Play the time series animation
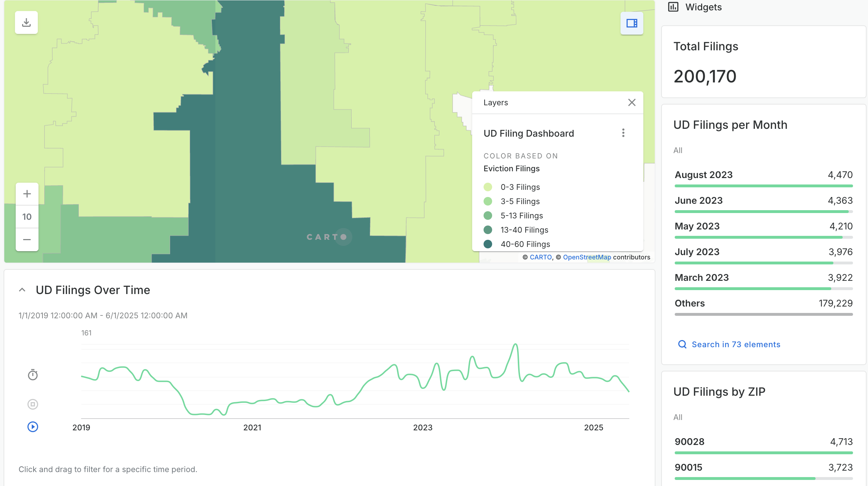 pyautogui.click(x=33, y=427)
